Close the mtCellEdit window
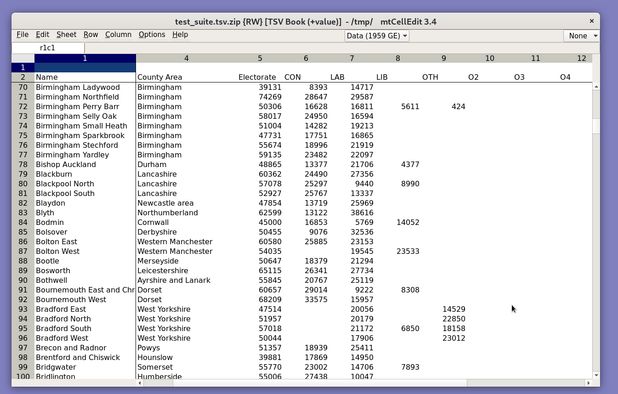 (x=592, y=21)
